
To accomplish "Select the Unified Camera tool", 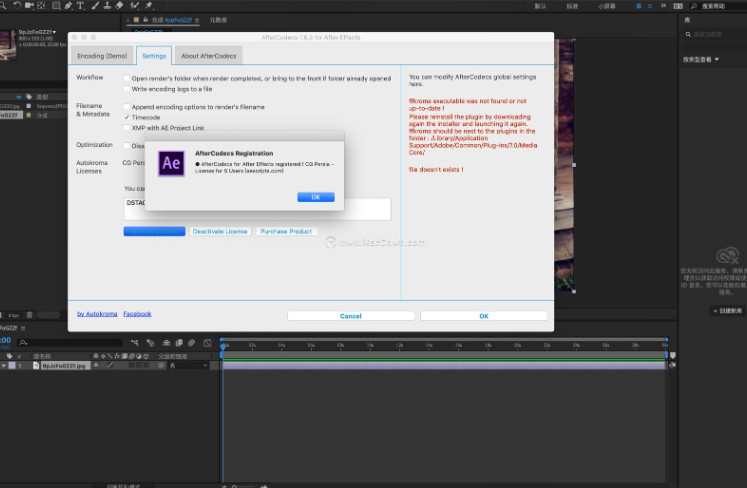I will coord(29,5).
